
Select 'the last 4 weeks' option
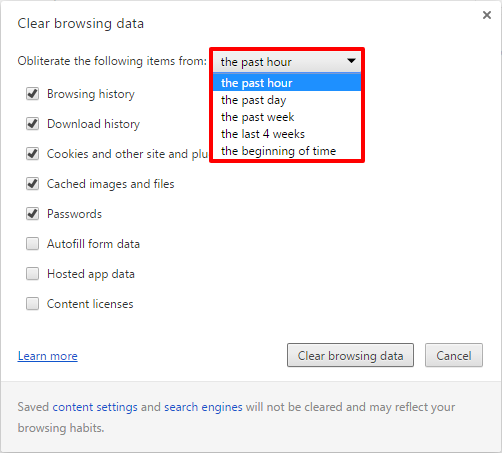click(287, 134)
